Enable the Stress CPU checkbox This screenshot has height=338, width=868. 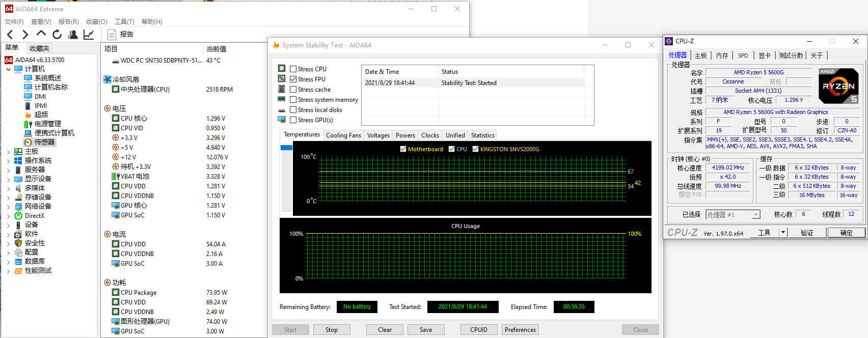(293, 69)
